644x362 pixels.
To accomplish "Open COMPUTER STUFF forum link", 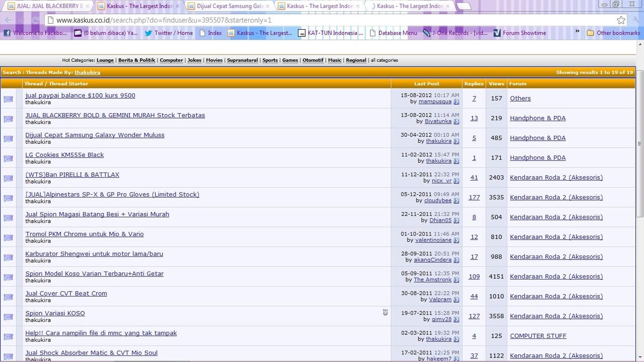I will [538, 336].
